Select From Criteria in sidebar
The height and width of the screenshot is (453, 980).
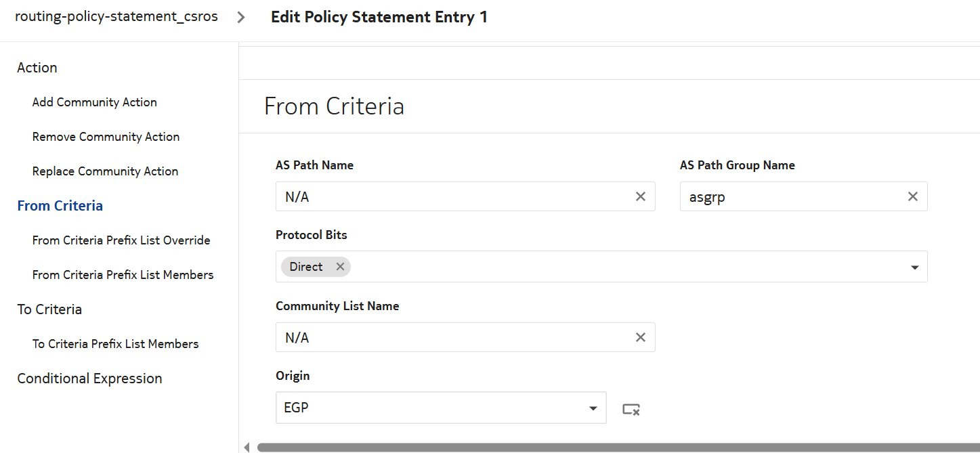point(60,206)
